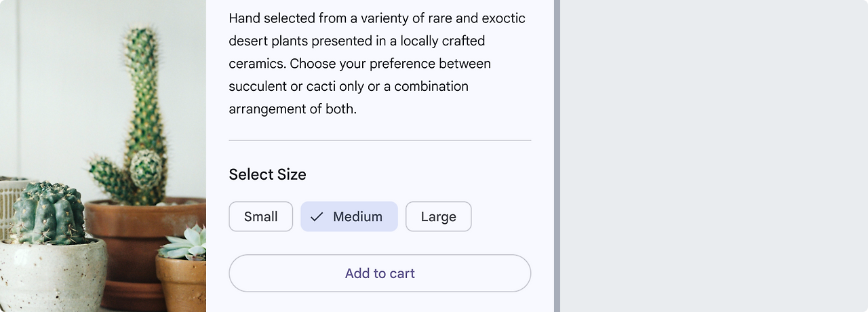This screenshot has width=868, height=312.
Task: Click the text line starting with "ceramics. Choose"
Action: coord(359,63)
